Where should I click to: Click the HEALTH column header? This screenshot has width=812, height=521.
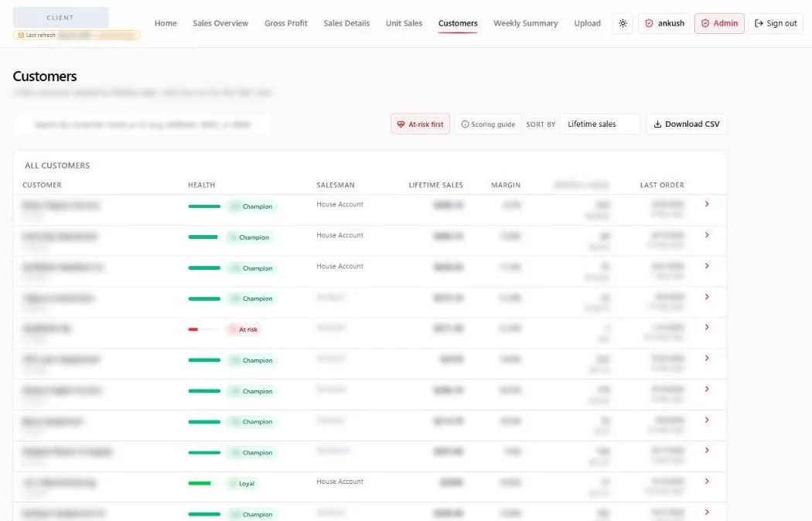coord(201,185)
